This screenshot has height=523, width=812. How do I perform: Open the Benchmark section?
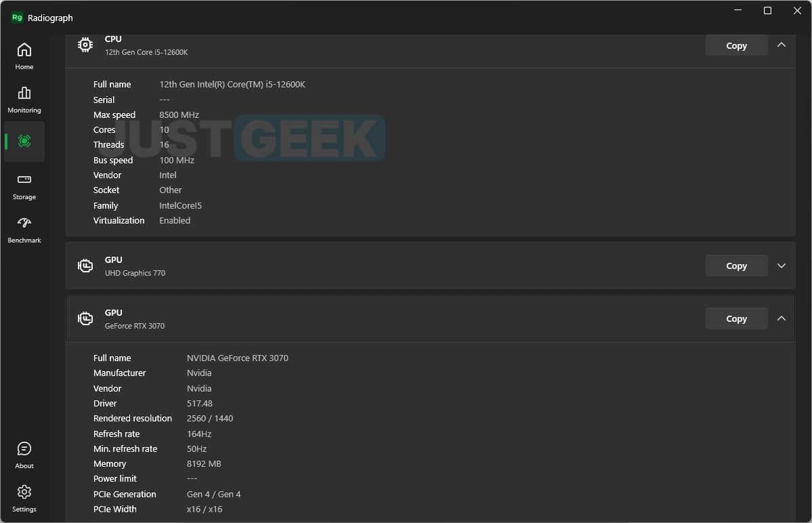(24, 230)
